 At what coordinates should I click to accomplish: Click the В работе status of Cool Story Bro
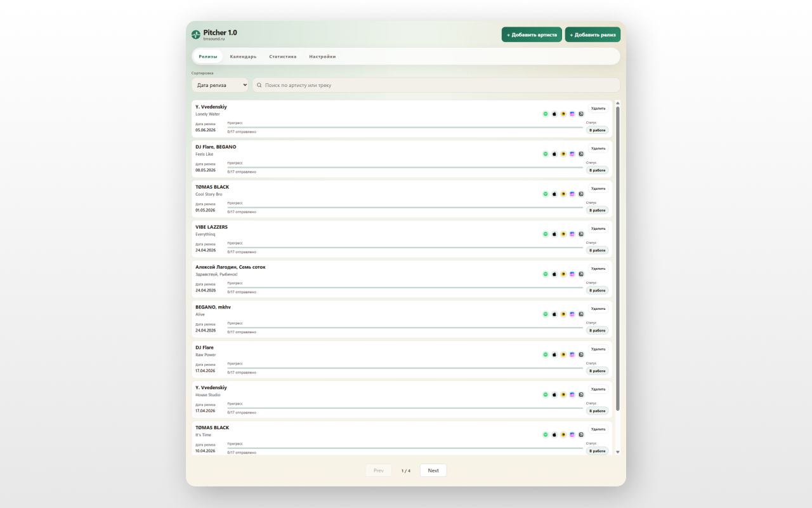click(x=597, y=210)
